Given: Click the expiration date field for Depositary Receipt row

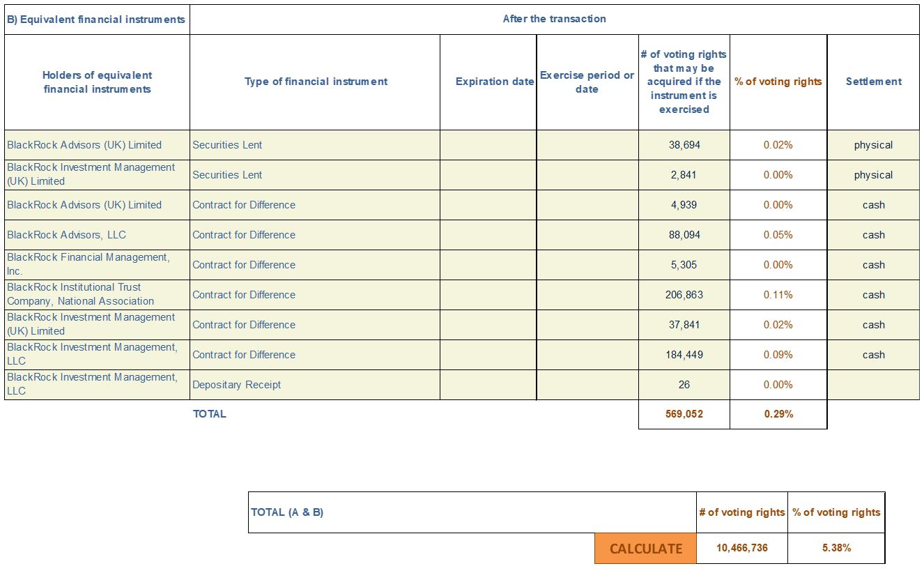Looking at the screenshot, I should coord(488,385).
